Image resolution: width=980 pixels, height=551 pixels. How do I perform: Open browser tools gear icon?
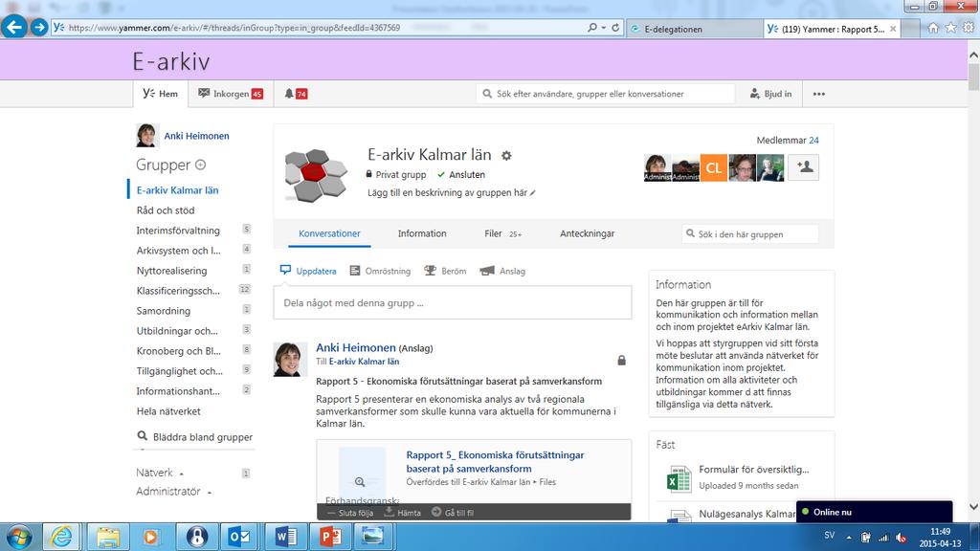(969, 28)
